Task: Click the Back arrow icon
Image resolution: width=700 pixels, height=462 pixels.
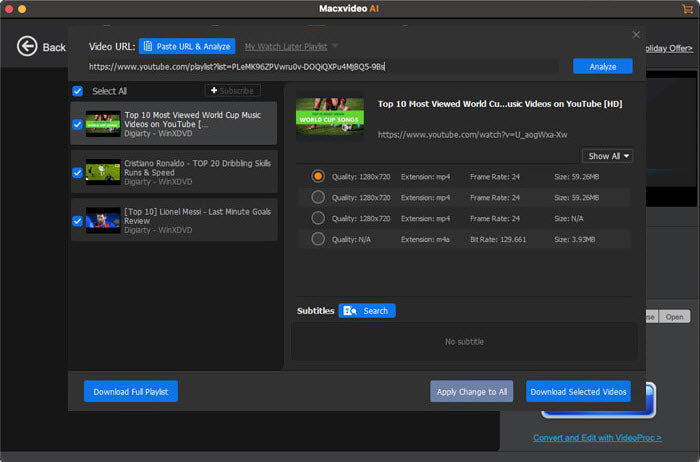Action: pos(27,46)
